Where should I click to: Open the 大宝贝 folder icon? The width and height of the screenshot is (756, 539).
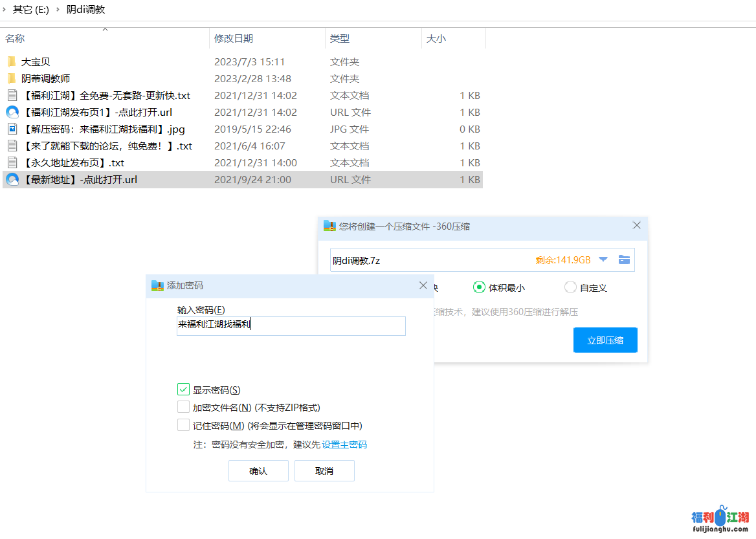pyautogui.click(x=12, y=62)
